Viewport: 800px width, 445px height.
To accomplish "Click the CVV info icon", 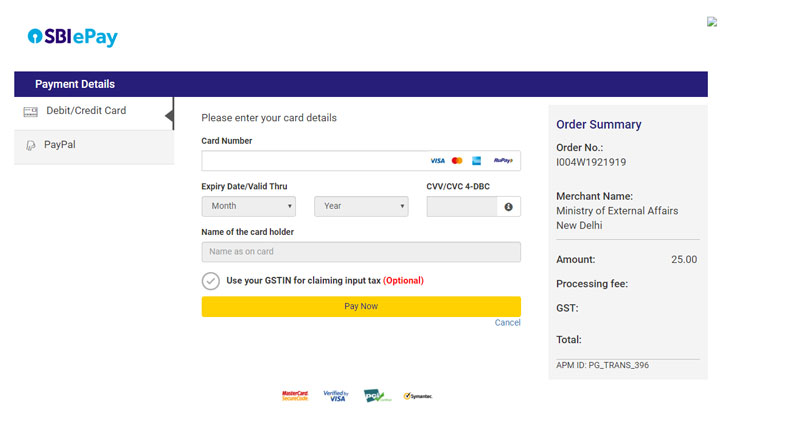I will [508, 206].
